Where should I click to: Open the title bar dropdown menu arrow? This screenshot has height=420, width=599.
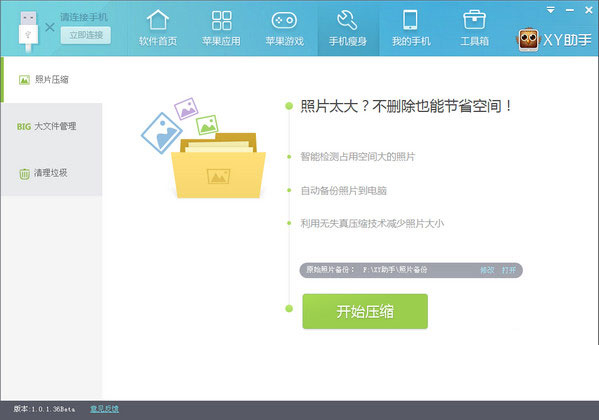550,10
